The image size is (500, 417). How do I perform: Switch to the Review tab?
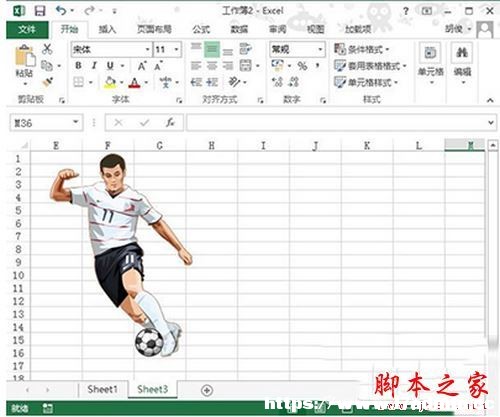coord(277,29)
